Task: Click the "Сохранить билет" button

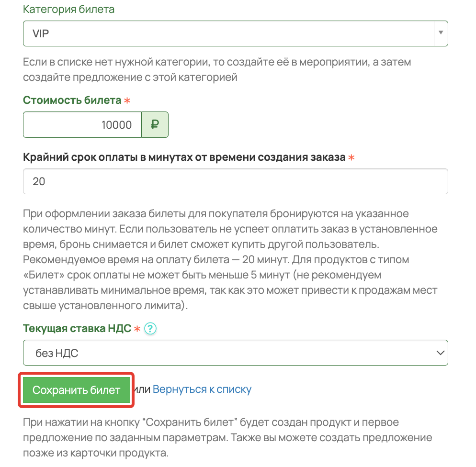Action: pyautogui.click(x=77, y=390)
